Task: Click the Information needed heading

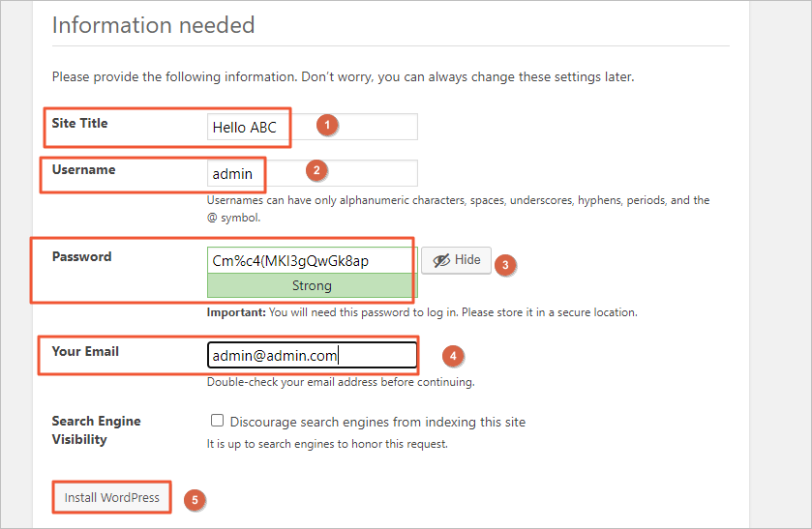Action: pos(153,25)
